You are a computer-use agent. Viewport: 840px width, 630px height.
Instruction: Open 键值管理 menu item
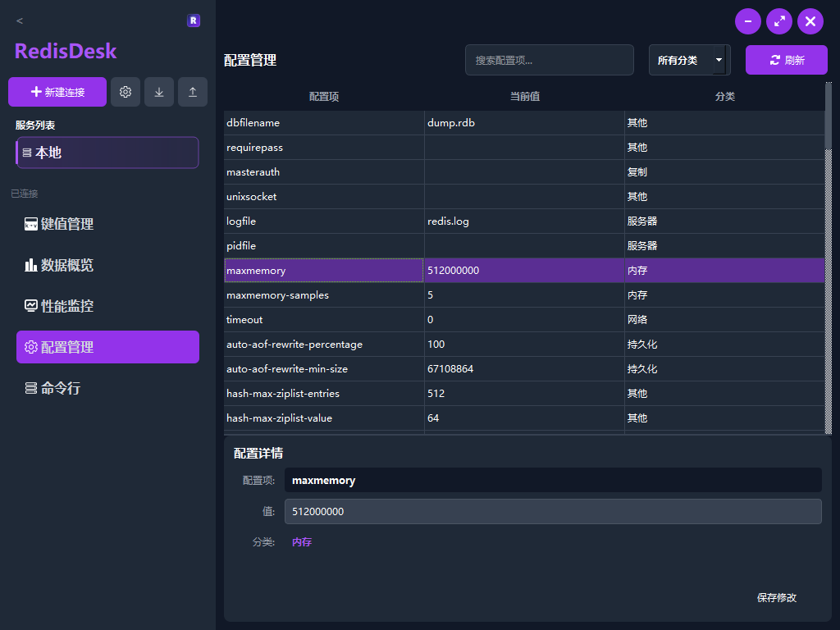[107, 224]
